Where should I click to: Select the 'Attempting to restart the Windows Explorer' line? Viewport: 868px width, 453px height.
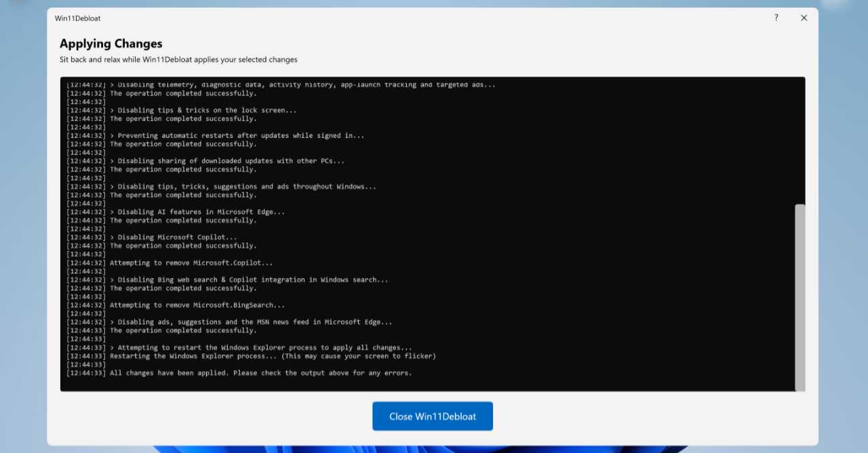point(264,348)
